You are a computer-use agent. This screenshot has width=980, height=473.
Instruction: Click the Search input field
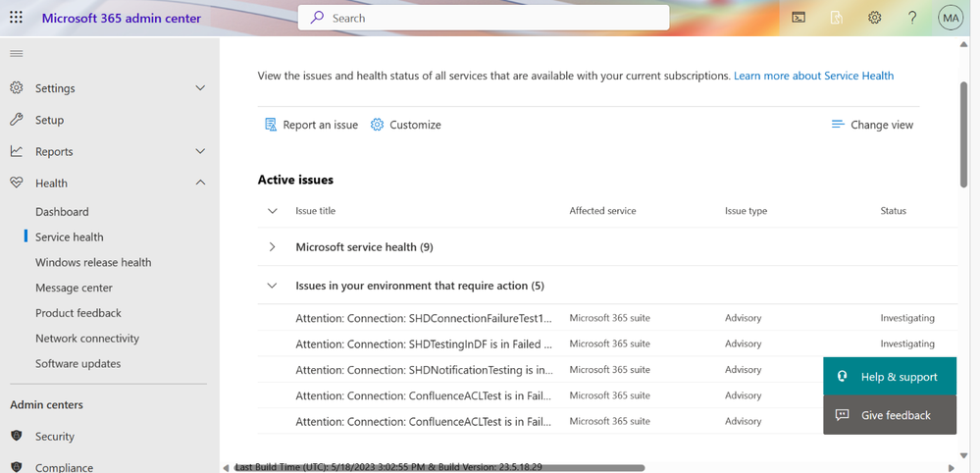(x=484, y=18)
